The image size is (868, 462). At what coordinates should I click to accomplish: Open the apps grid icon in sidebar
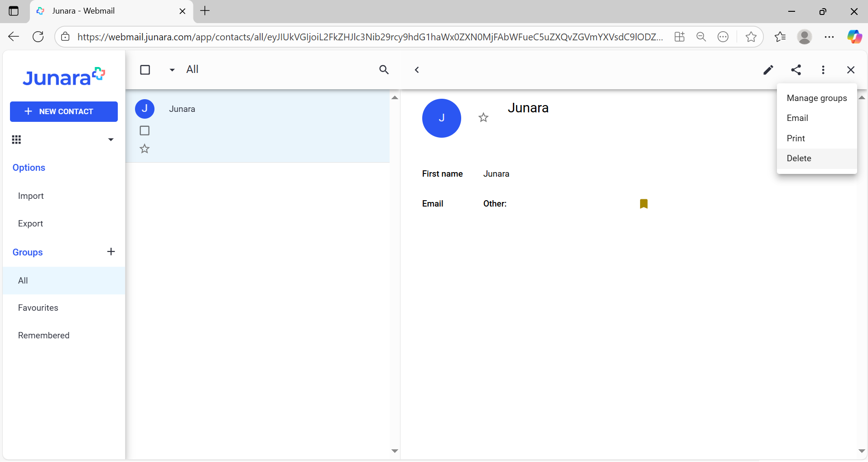16,140
